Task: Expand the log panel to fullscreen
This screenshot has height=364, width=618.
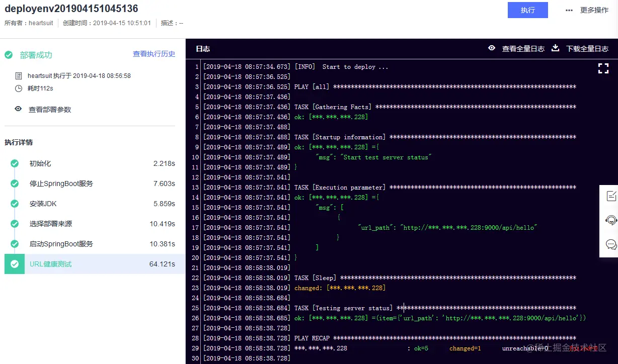Action: pos(603,68)
